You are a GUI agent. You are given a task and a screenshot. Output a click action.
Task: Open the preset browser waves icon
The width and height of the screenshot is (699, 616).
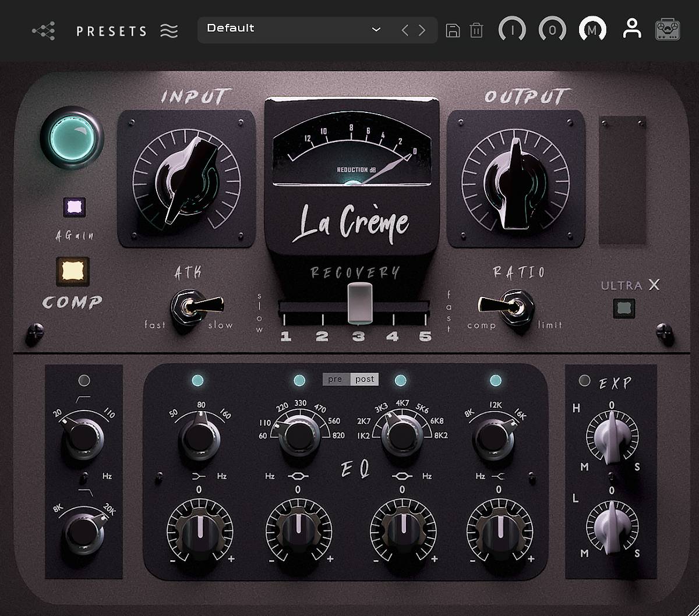coord(169,30)
